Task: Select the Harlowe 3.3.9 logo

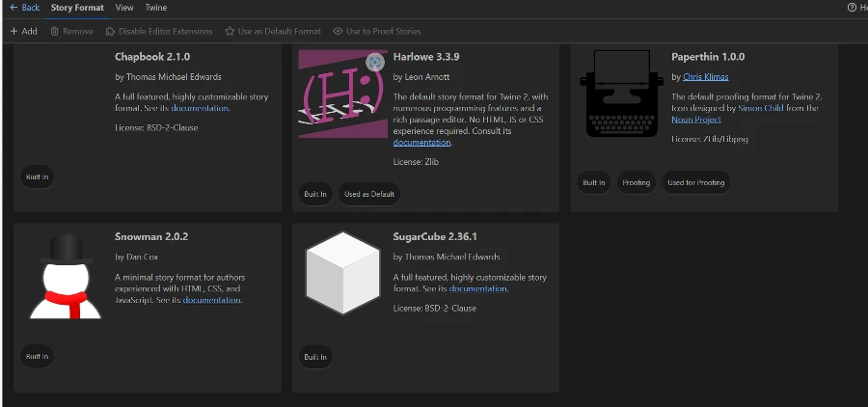Action: (x=342, y=94)
